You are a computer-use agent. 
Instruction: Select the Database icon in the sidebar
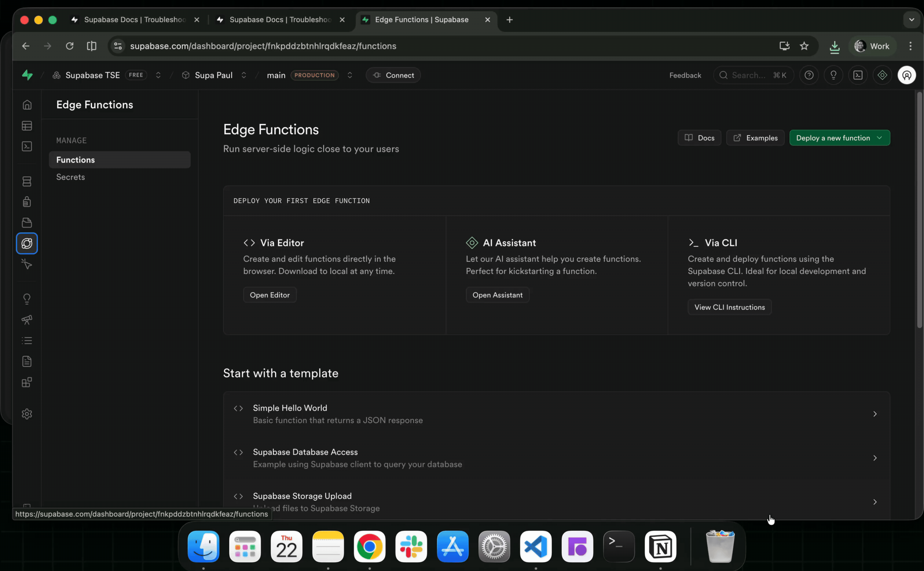pyautogui.click(x=27, y=181)
